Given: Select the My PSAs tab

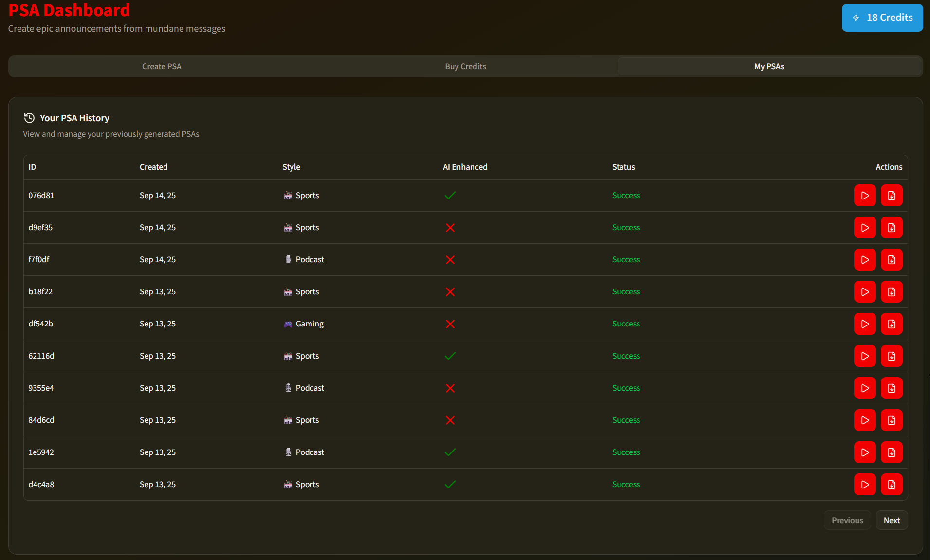Looking at the screenshot, I should (769, 66).
